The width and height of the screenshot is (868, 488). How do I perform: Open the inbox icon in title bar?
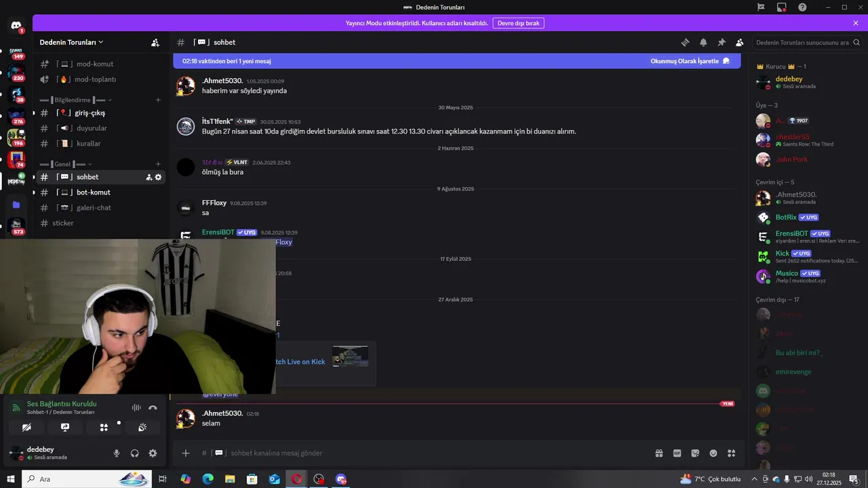782,7
